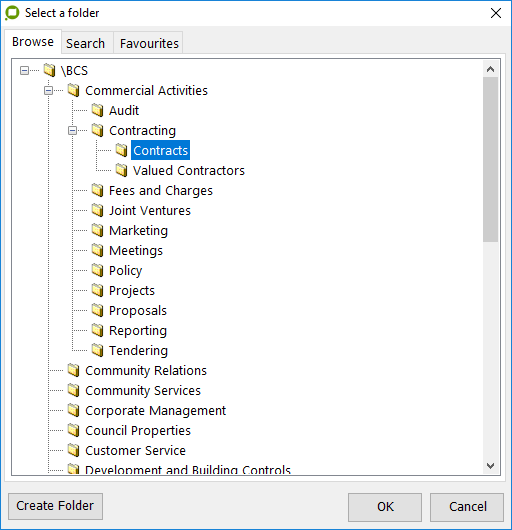Switch to the Search tab
The width and height of the screenshot is (512, 530).
click(x=86, y=43)
